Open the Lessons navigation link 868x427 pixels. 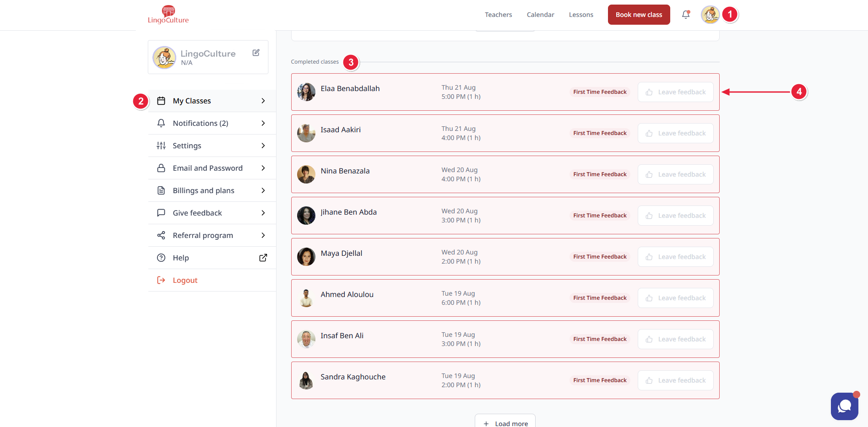click(x=580, y=15)
